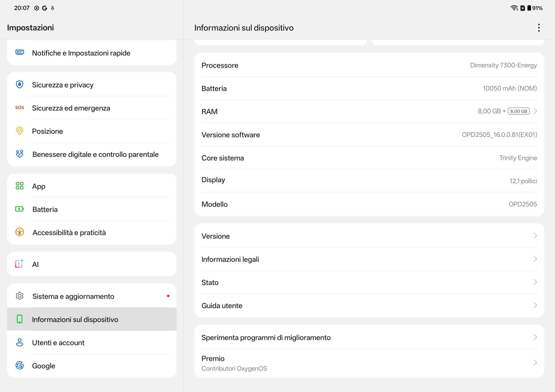Open Notifiche e Impostazioni rapide
The image size is (555, 392).
[x=81, y=53]
